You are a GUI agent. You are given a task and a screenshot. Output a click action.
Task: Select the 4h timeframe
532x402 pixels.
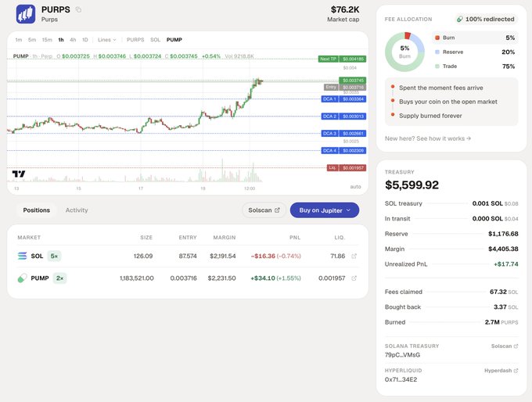73,40
